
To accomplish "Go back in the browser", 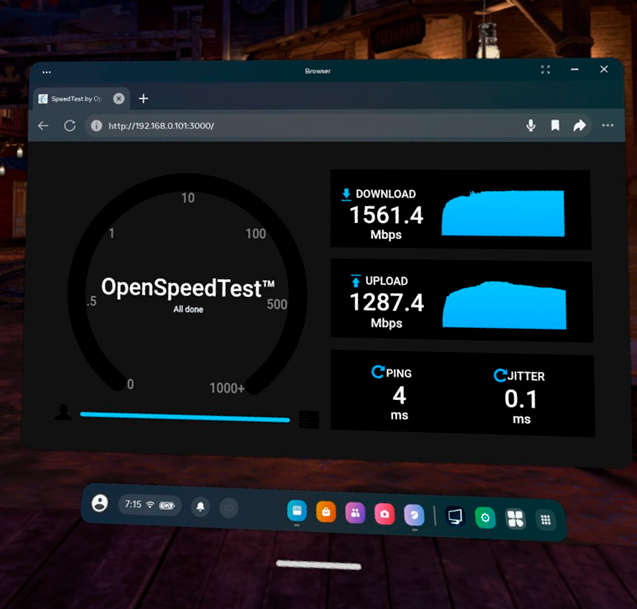I will coord(43,126).
